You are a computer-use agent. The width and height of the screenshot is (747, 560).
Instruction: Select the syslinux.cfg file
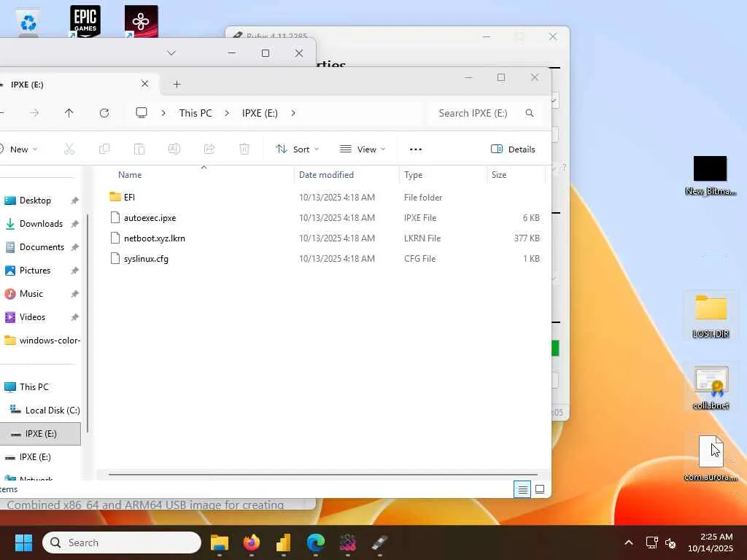[x=146, y=259]
